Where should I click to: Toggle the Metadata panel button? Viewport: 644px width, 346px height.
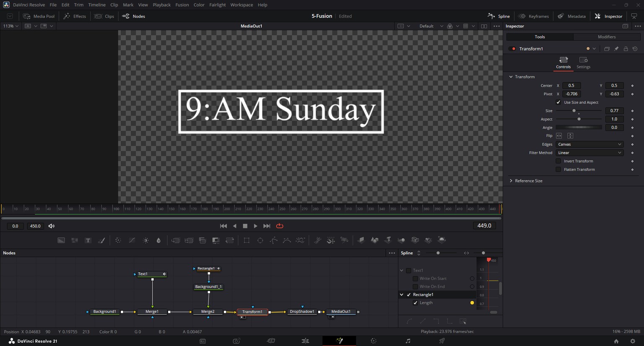572,16
